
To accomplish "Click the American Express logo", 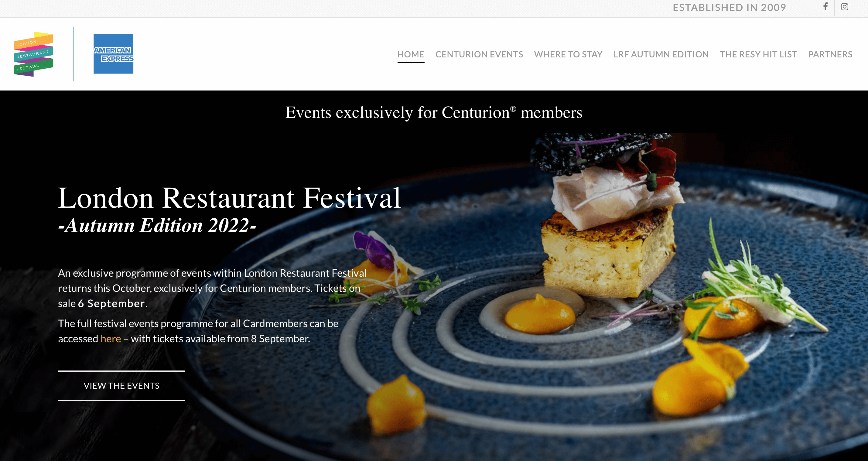I will [x=113, y=53].
